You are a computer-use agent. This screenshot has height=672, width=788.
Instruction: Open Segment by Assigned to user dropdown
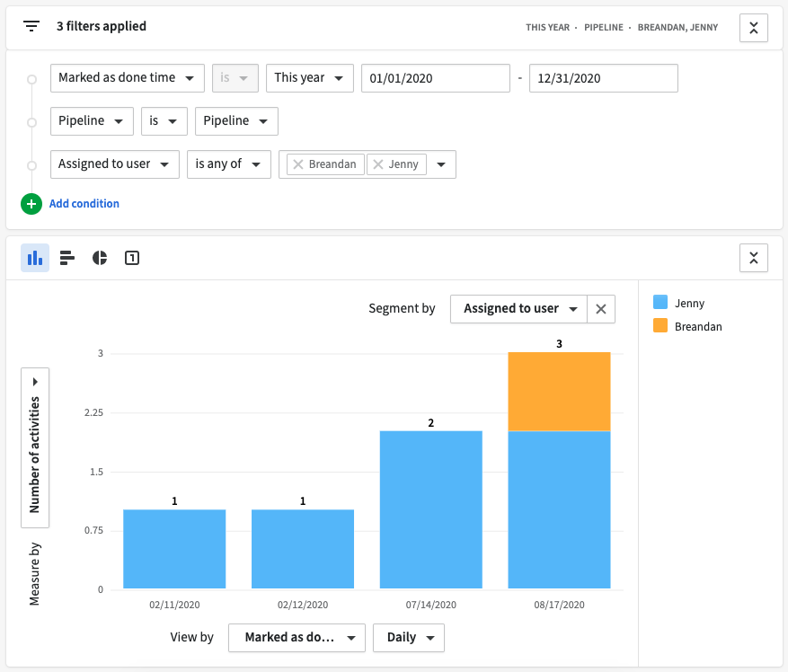point(518,309)
